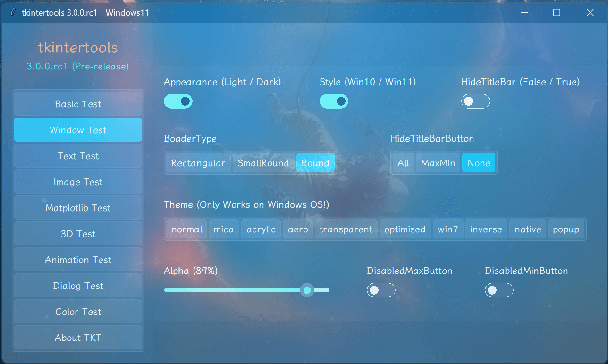The image size is (608, 364).
Task: Open the Image Test page
Action: 78,182
